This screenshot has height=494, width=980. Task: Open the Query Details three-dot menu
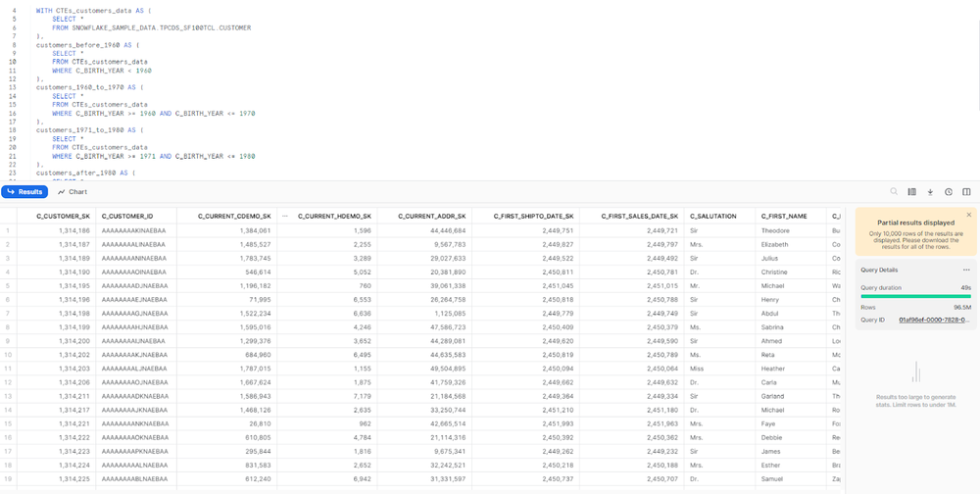pyautogui.click(x=966, y=270)
